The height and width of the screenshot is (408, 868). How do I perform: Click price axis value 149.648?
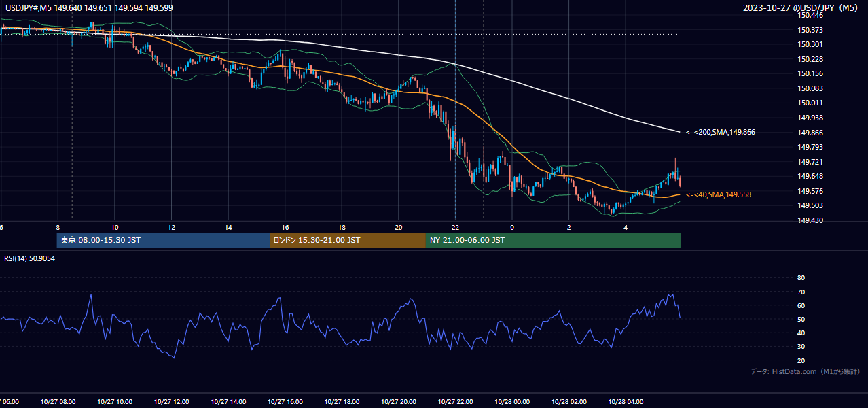coord(810,177)
